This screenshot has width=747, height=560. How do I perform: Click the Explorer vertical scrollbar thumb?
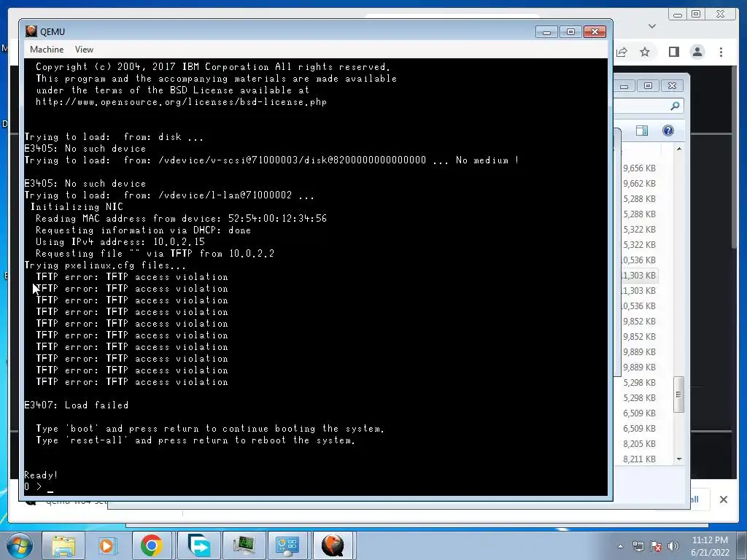point(679,394)
